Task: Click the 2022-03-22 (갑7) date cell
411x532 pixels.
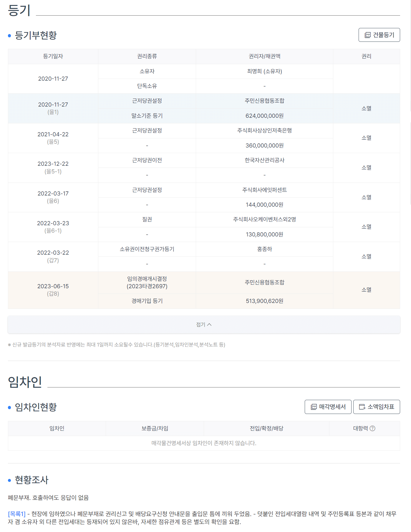Action: [53, 256]
